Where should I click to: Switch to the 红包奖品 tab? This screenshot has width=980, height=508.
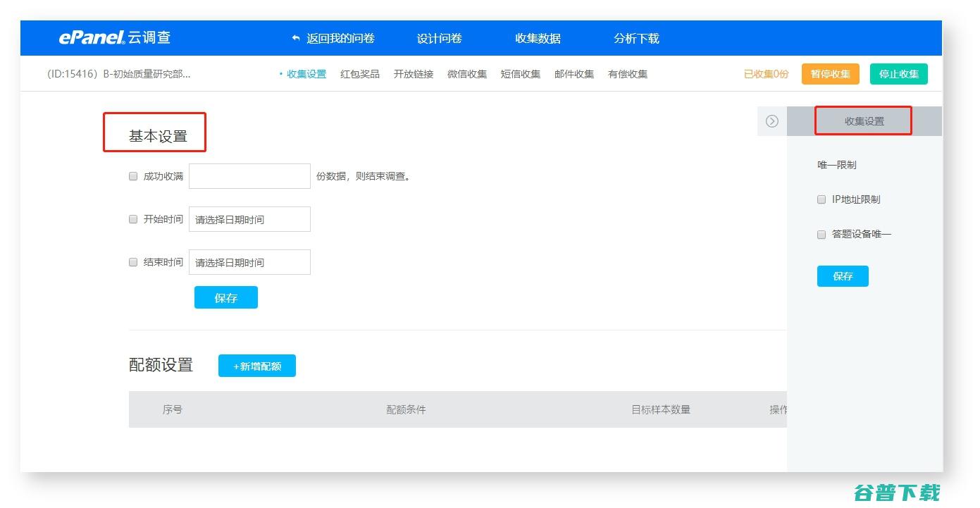point(360,74)
